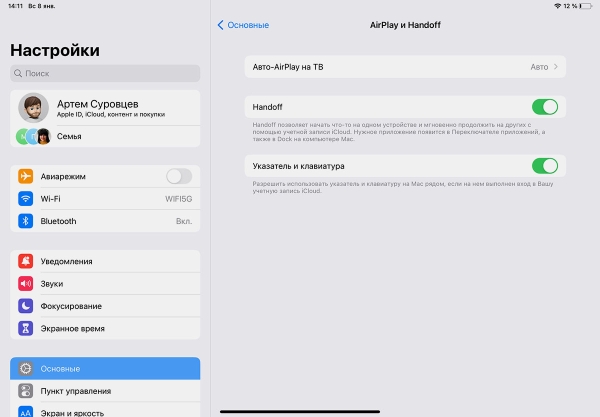Tap the 14:11 clock in status bar
The height and width of the screenshot is (417, 600).
click(x=15, y=6)
